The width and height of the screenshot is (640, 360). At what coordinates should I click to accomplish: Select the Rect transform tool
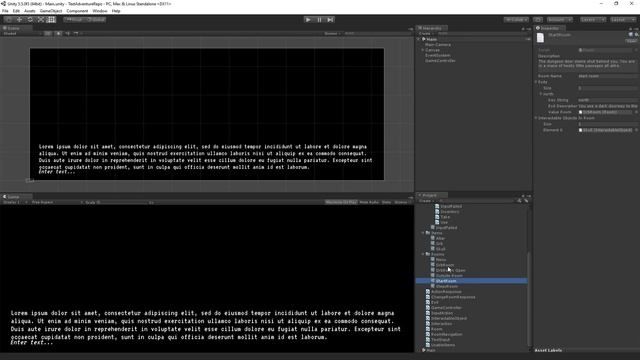(51, 20)
